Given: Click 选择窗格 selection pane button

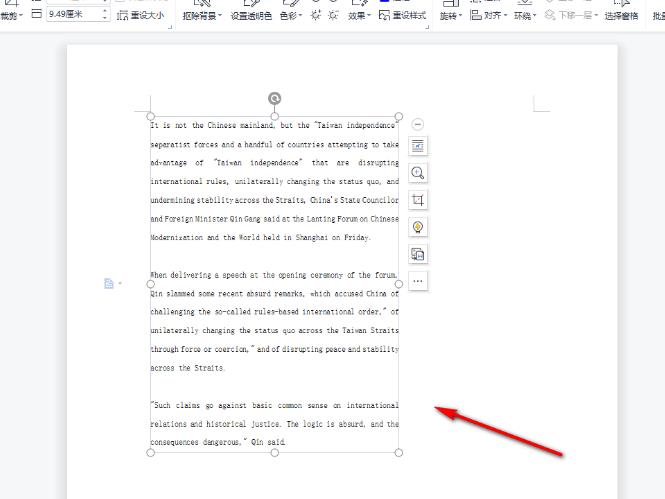Looking at the screenshot, I should tap(621, 16).
